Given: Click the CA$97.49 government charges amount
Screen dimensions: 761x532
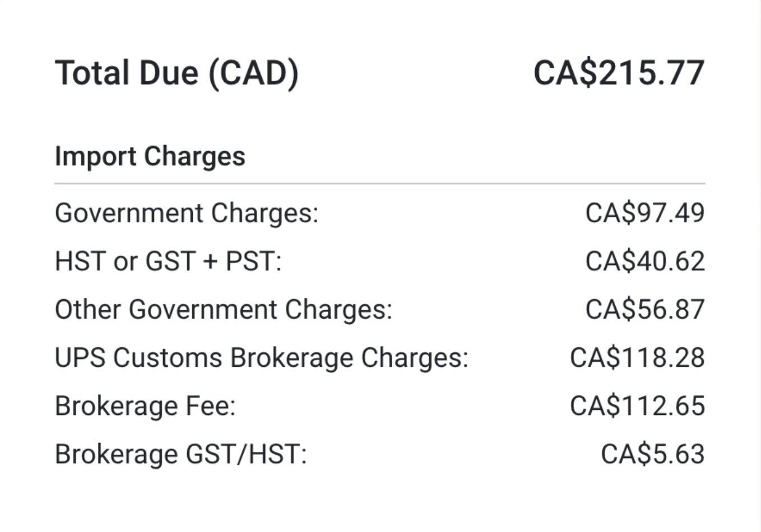Looking at the screenshot, I should (644, 213).
